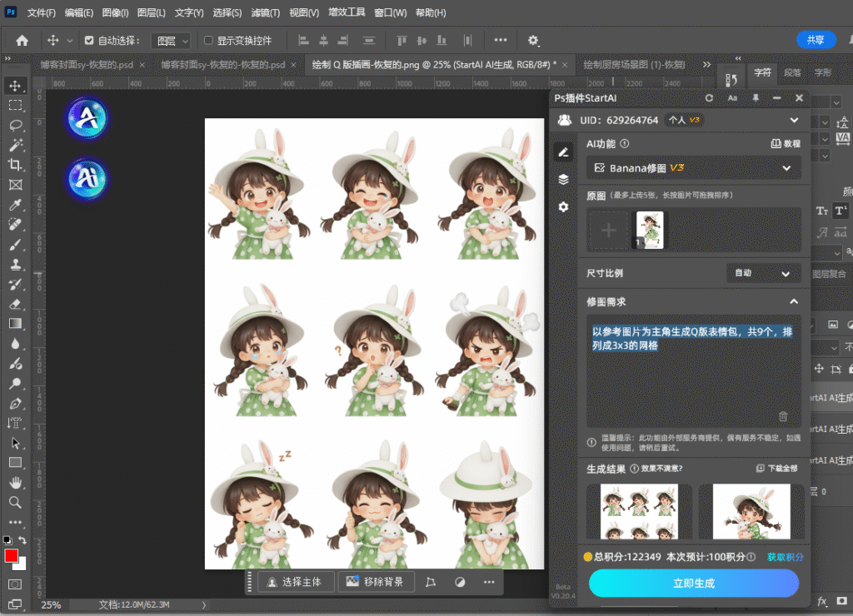Select the Hand tool

[x=15, y=482]
